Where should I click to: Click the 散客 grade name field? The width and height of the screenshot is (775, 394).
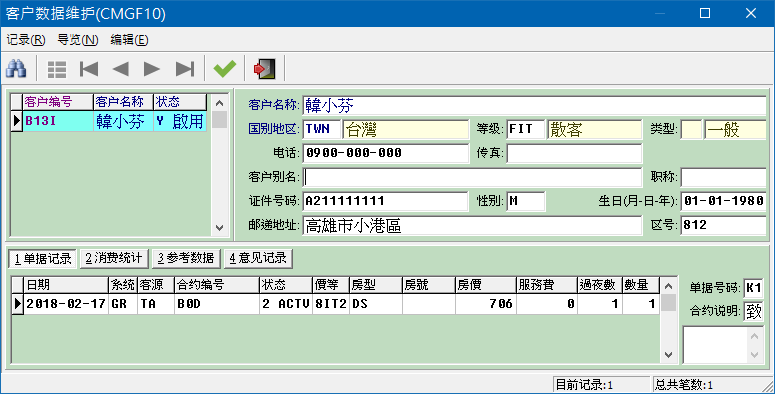[x=594, y=130]
